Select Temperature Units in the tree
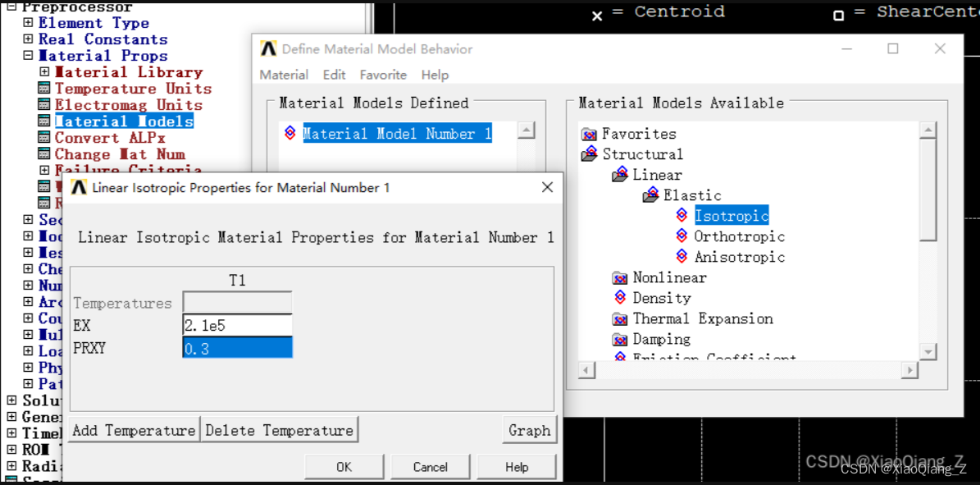Image resolution: width=980 pixels, height=485 pixels. coord(133,89)
